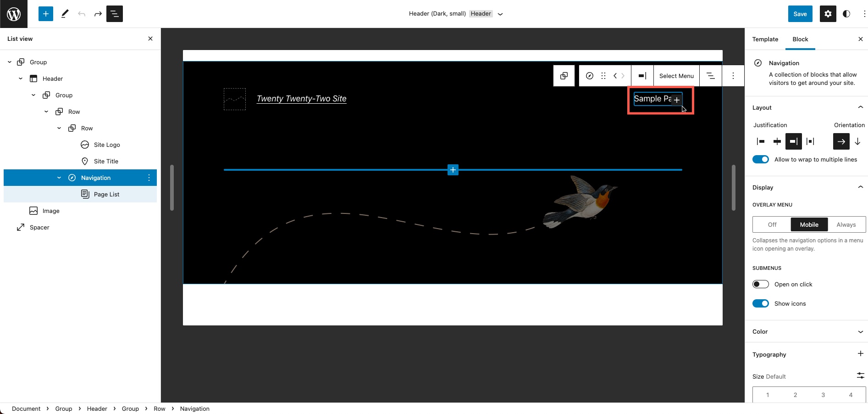Move the Navigation block left
The image size is (868, 414).
coord(615,76)
